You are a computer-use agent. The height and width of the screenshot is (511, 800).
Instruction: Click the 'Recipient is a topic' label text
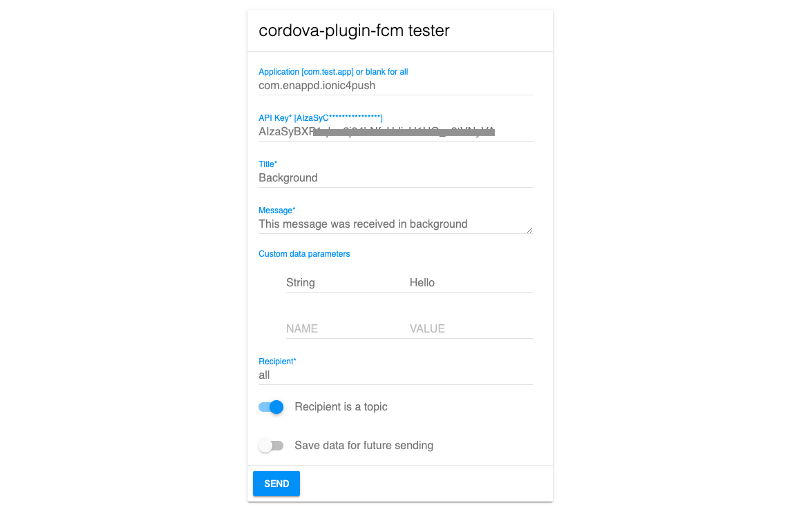(x=341, y=407)
